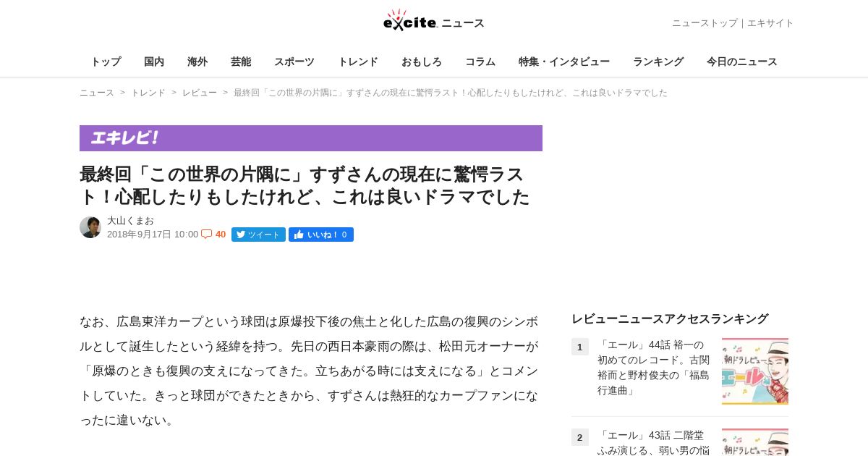Image resolution: width=868 pixels, height=456 pixels.
Task: Click the rank 1 number badge
Action: [x=579, y=347]
